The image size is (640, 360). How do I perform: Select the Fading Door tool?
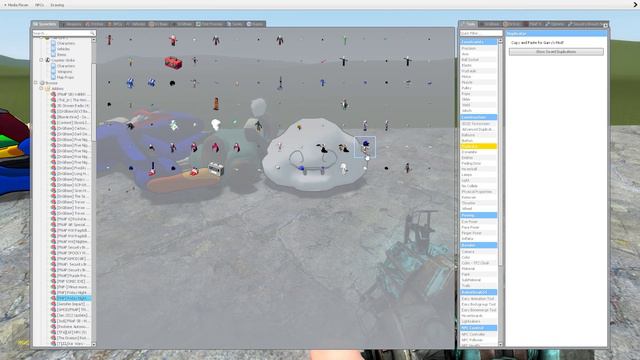(x=479, y=163)
